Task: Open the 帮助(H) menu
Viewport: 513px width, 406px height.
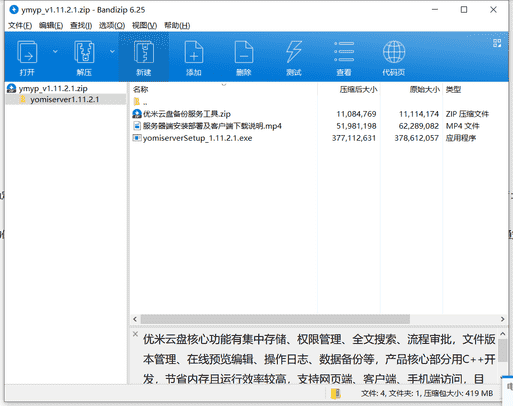Action: (x=177, y=25)
